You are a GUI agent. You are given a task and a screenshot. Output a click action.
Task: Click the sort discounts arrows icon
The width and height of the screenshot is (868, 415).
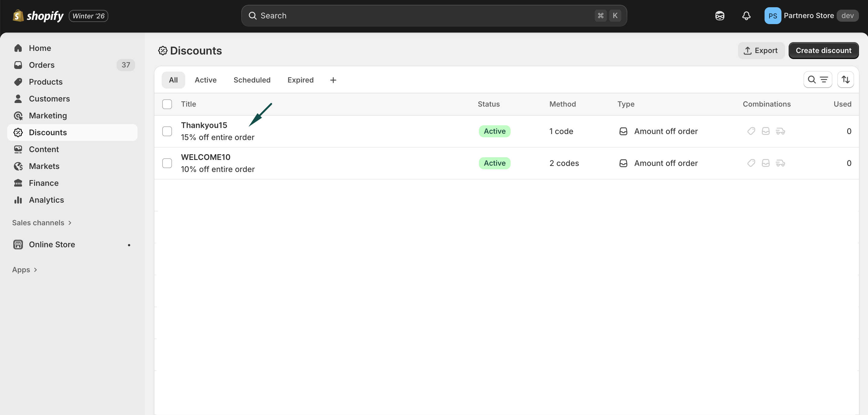click(845, 80)
